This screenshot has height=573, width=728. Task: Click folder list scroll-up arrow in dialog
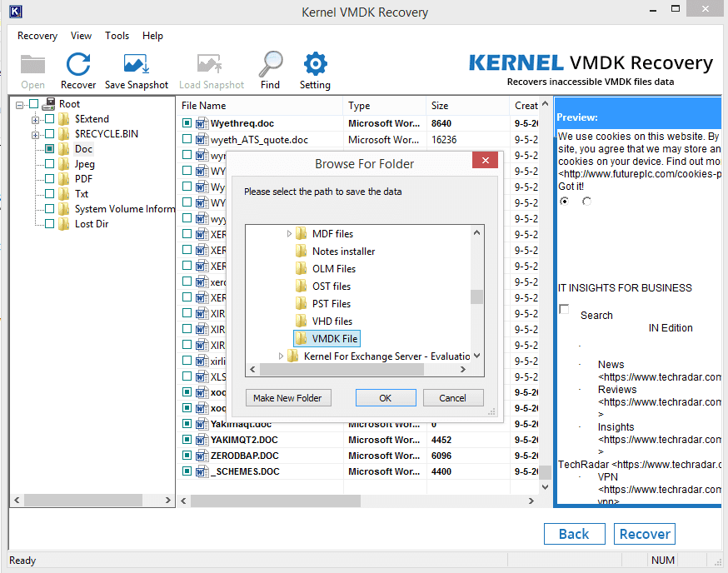tap(476, 232)
